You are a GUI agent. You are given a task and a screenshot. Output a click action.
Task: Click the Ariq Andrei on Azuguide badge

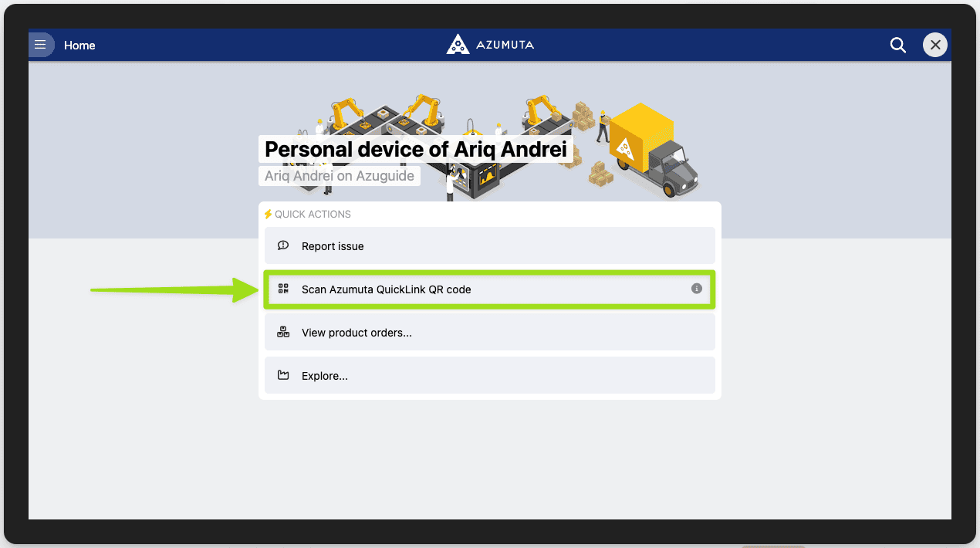click(340, 176)
